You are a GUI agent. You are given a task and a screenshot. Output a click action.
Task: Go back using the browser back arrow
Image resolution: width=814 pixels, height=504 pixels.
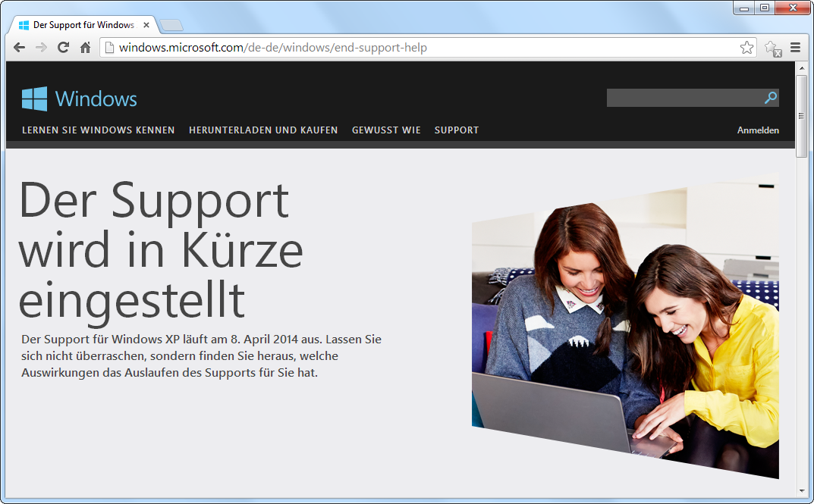(x=20, y=48)
